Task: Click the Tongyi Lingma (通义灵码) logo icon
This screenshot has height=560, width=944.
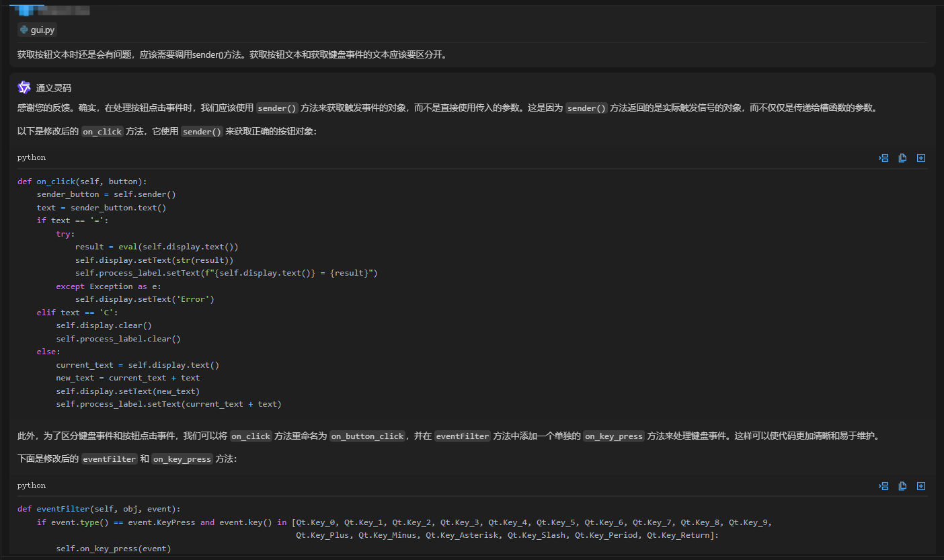Action: (24, 87)
